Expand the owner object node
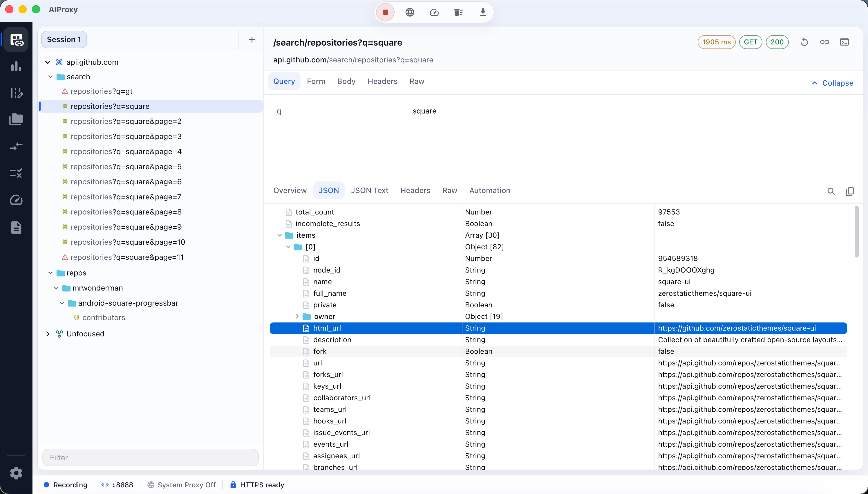868x494 pixels. (x=297, y=317)
